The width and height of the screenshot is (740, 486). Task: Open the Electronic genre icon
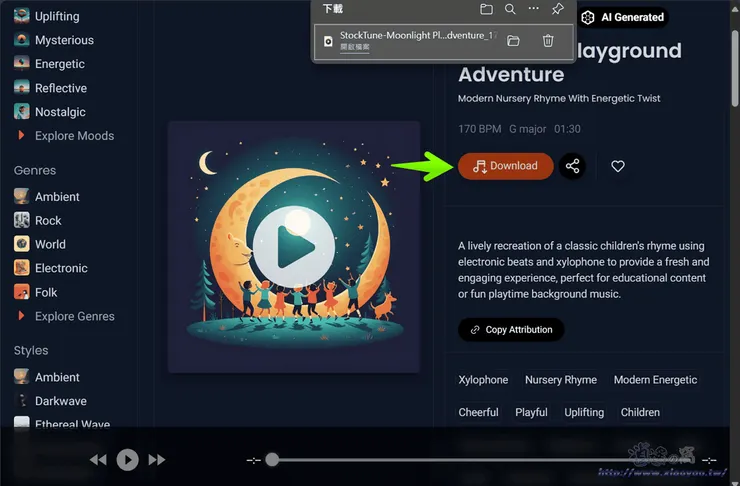click(x=22, y=268)
